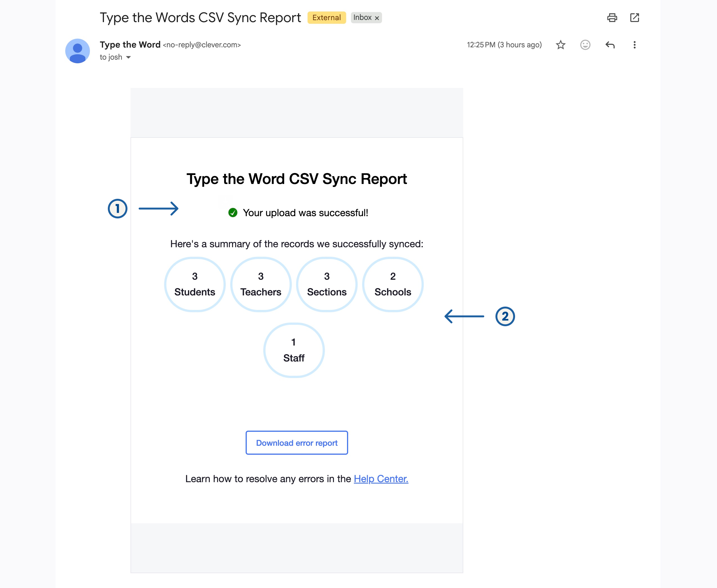The height and width of the screenshot is (588, 717).
Task: Open the Help Center link
Action: [x=381, y=479]
